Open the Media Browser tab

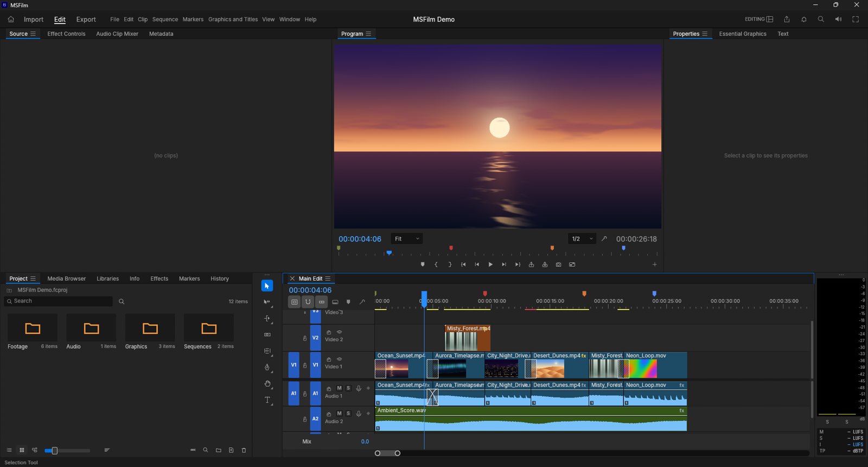pos(67,279)
